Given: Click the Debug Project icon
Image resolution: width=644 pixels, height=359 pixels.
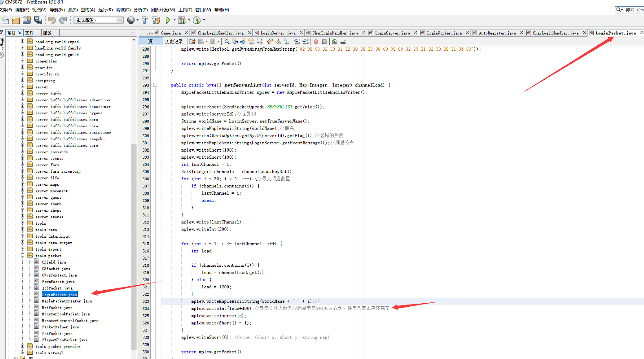Looking at the screenshot, I should [182, 20].
